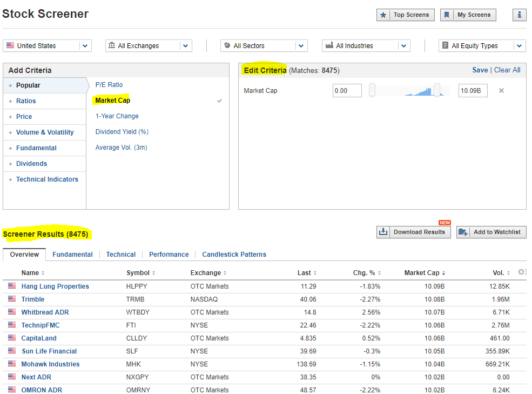Viewport: 532px width, 394px height.
Task: Select the Popular criteria category
Action: [x=44, y=85]
